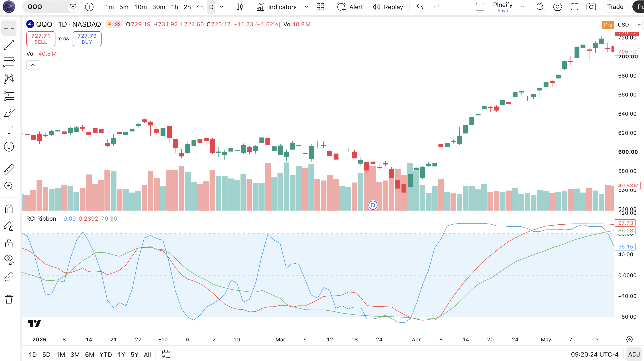Enter fullscreen mode
Screen dimensions: 644x361
click(575, 7)
